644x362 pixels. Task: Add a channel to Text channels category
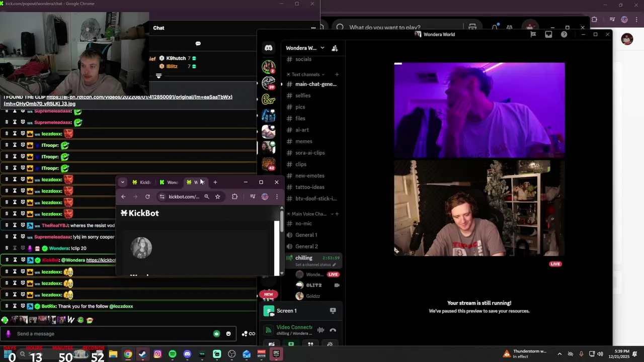(337, 74)
